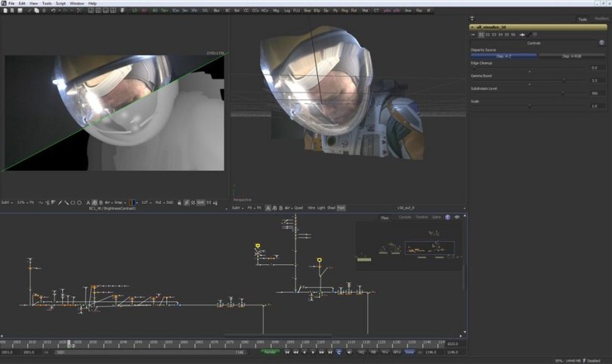Select the ellipse mask icon in left viewer toolbar

pyautogui.click(x=79, y=202)
